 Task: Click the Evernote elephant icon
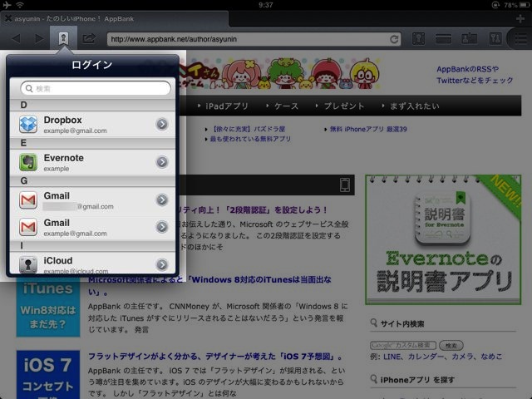coord(28,162)
